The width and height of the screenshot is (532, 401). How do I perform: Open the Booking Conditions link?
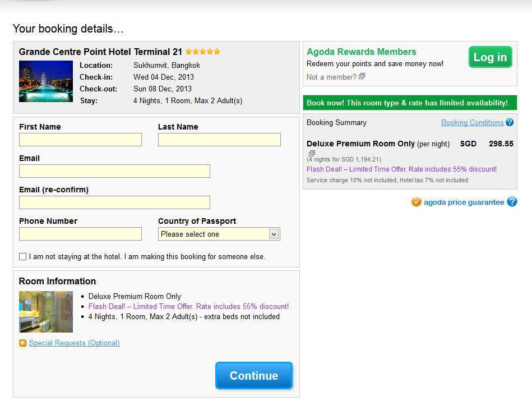472,123
